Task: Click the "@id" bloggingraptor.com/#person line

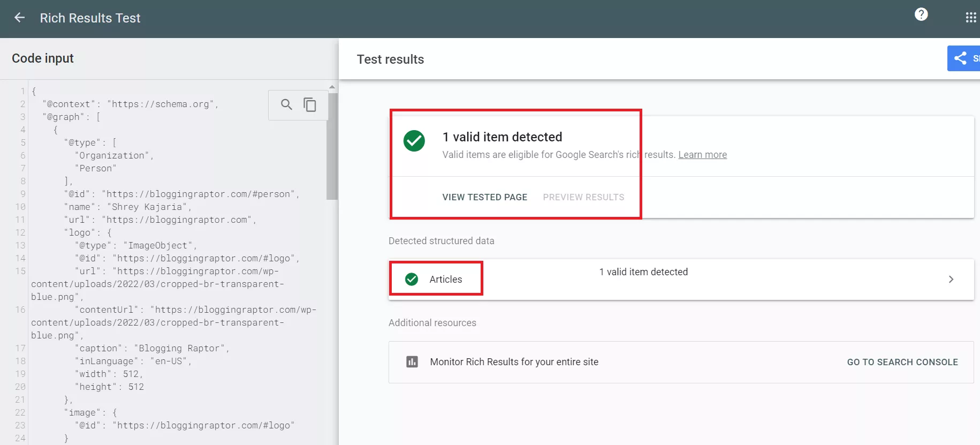Action: (x=181, y=194)
